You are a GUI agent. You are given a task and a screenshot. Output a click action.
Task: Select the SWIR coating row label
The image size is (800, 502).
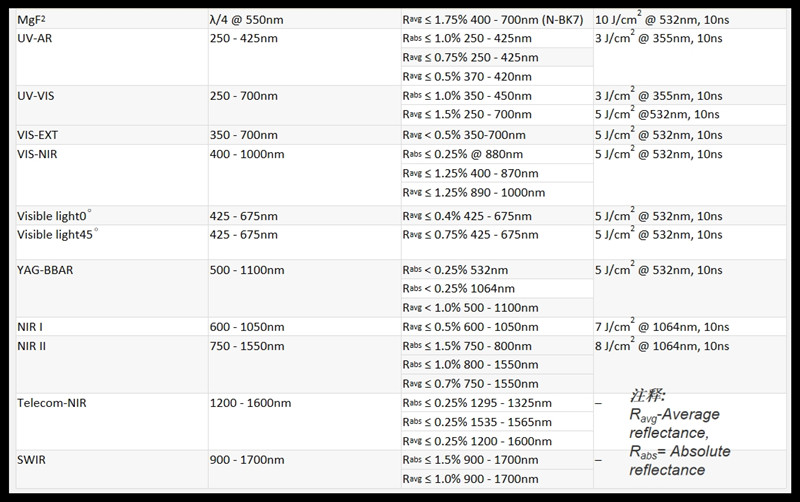point(32,458)
